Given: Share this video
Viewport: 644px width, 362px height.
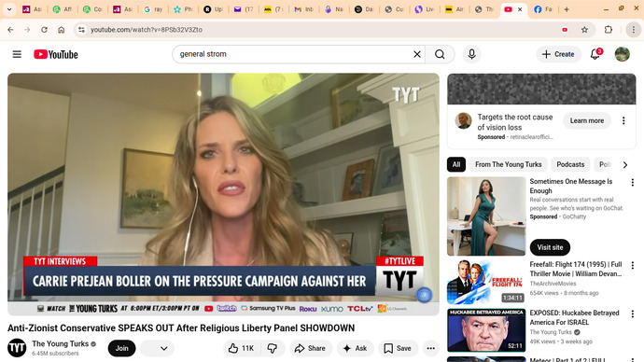Looking at the screenshot, I should coord(311,348).
